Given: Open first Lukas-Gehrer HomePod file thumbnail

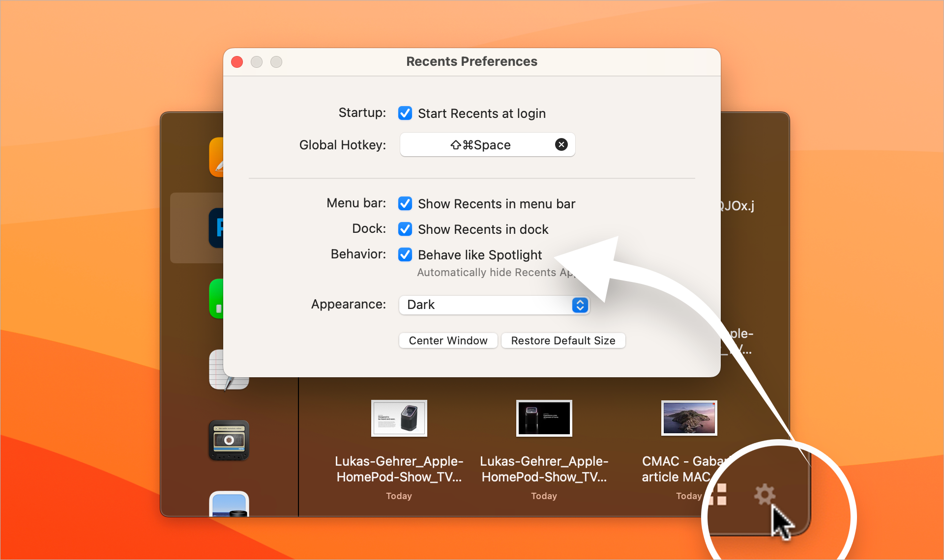Looking at the screenshot, I should point(399,418).
